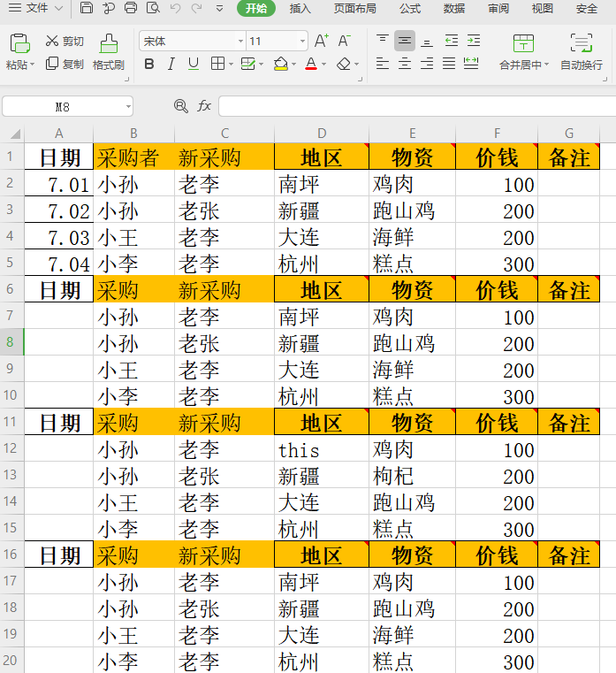616x673 pixels.
Task: Expand the quick access toolbar customize arrow
Action: [219, 8]
